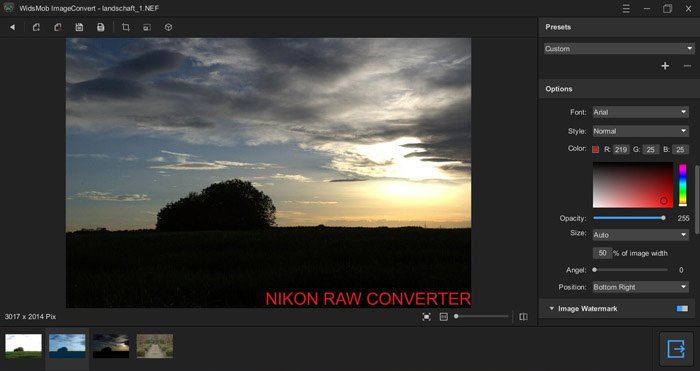
Task: Click the 50 percent of image width field
Action: [602, 253]
